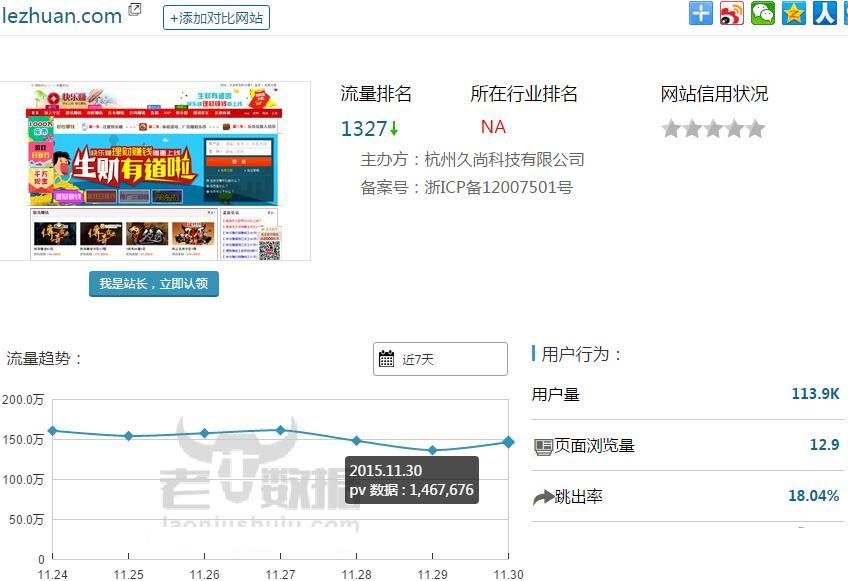Select the 11.24 data point on chart
Screen dimensions: 848x581
tap(52, 431)
